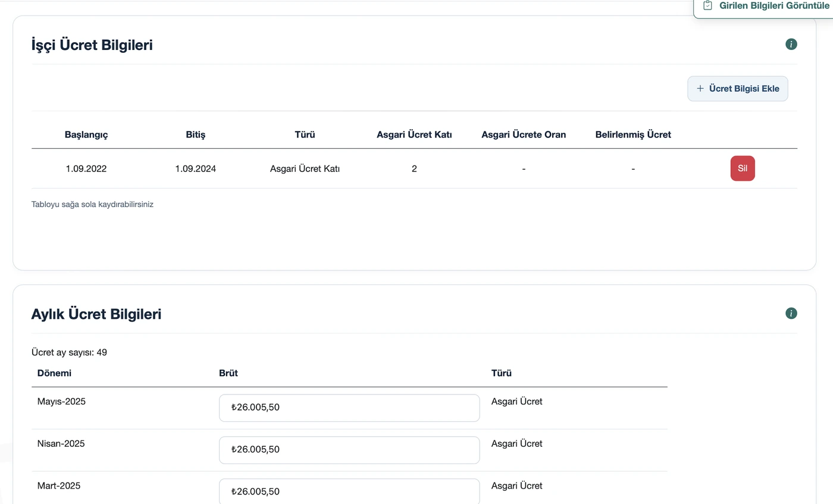Click the Bitiş column header
Image resolution: width=833 pixels, height=504 pixels.
pyautogui.click(x=195, y=134)
